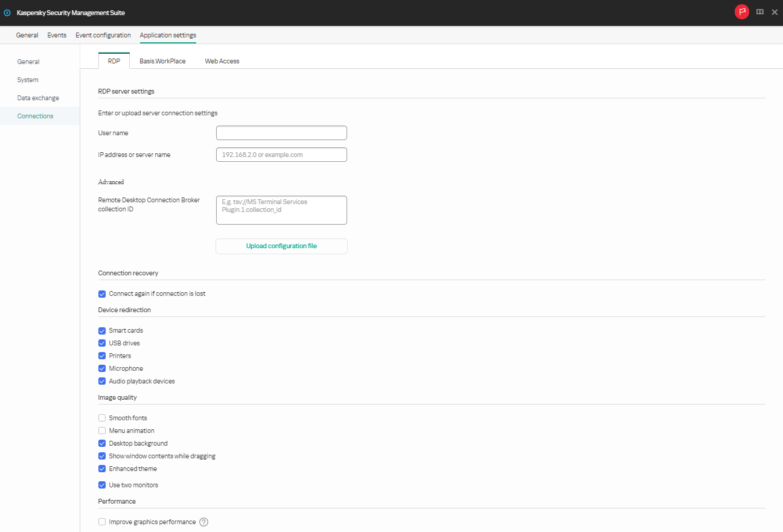Disable Connect again if connection is lost
This screenshot has width=783, height=532.
[102, 293]
